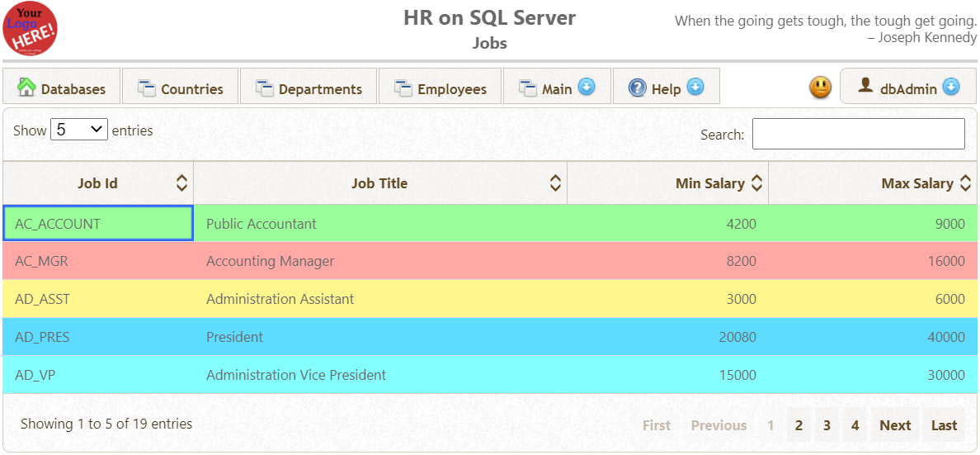Click the Jobs page subtitle

[x=489, y=43]
